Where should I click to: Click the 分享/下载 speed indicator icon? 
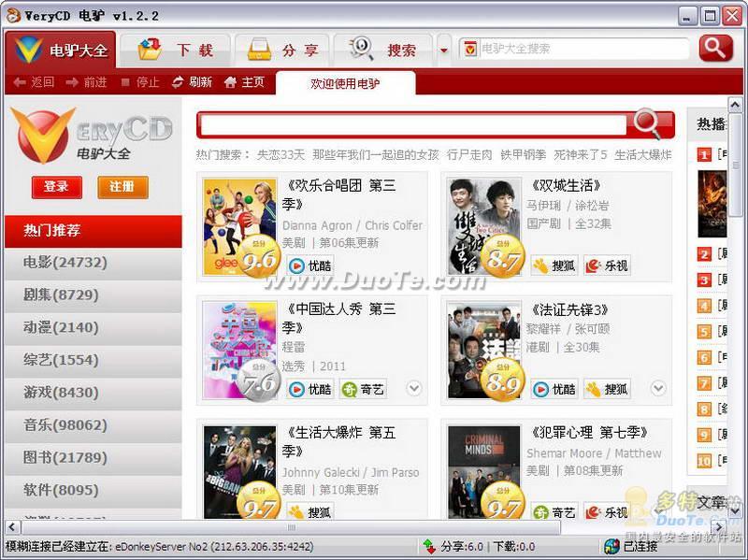coord(429,547)
